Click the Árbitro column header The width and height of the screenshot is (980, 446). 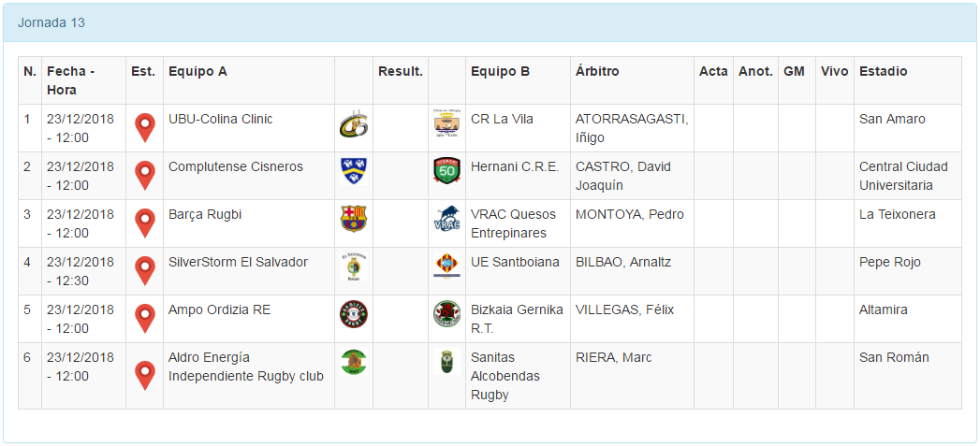tap(597, 71)
